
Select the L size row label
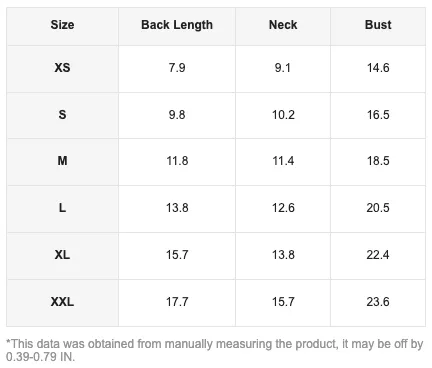[62, 208]
